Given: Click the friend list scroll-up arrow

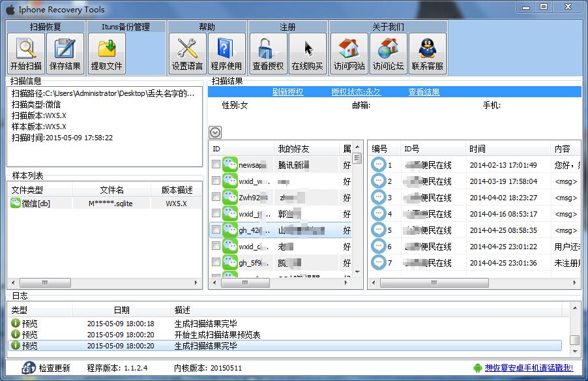Looking at the screenshot, I should tap(357, 147).
